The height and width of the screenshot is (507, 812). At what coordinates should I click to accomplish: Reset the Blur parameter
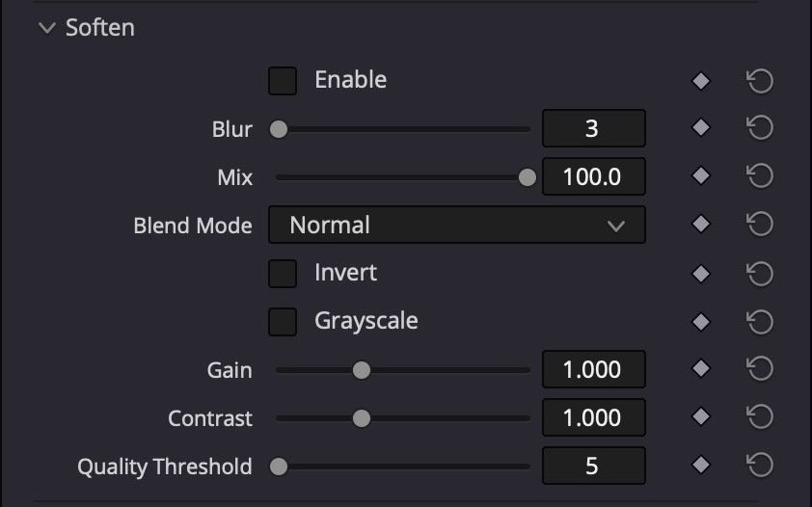760,129
